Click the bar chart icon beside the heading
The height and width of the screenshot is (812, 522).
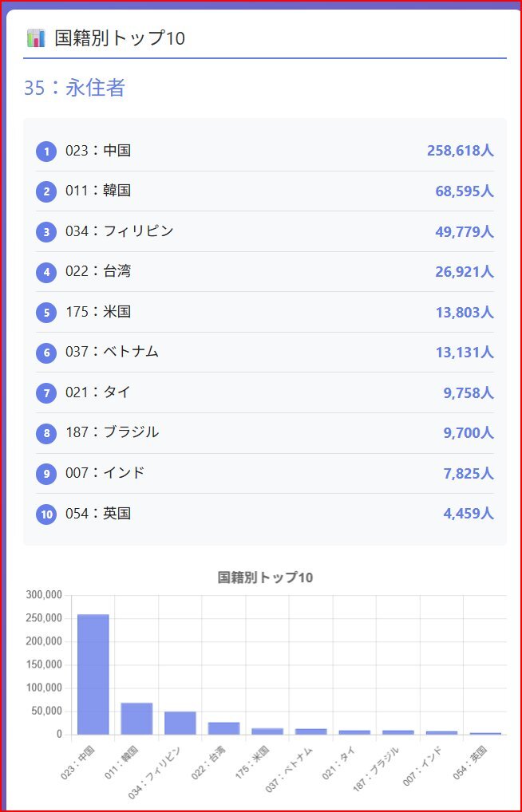pyautogui.click(x=36, y=37)
